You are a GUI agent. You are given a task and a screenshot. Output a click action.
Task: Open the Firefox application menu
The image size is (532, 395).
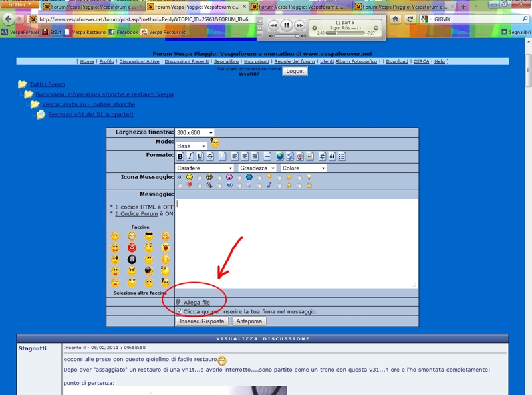click(x=20, y=4)
